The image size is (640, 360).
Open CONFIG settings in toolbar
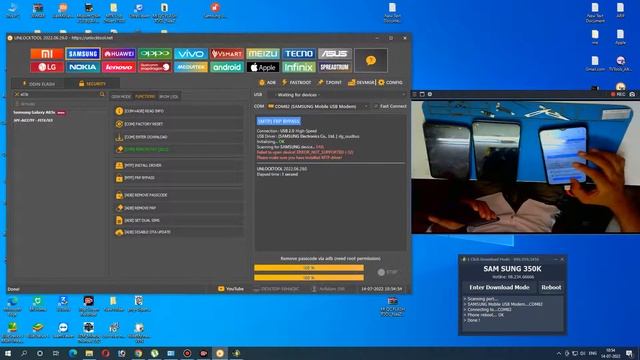[390, 82]
